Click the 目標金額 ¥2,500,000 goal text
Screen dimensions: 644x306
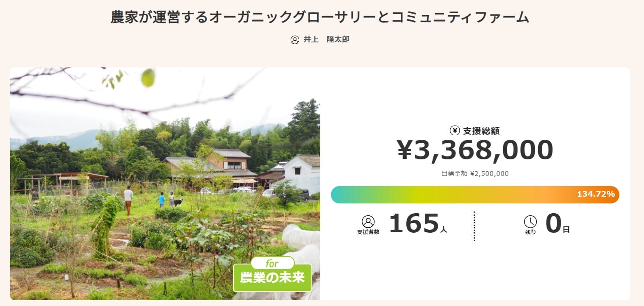click(475, 173)
